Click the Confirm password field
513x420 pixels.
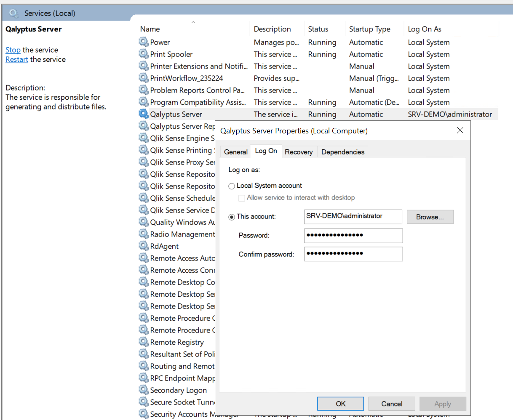point(353,254)
